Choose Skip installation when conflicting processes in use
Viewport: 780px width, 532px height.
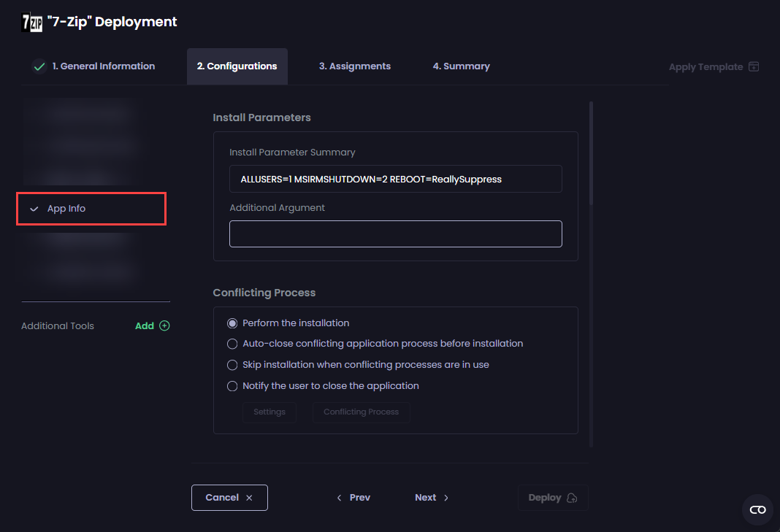pos(232,365)
